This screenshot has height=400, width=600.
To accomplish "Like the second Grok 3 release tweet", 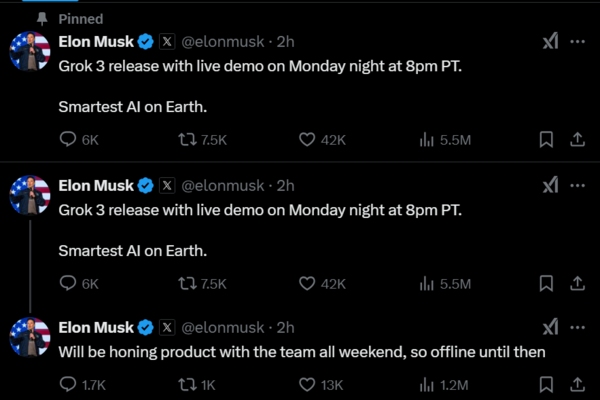I will 308,283.
